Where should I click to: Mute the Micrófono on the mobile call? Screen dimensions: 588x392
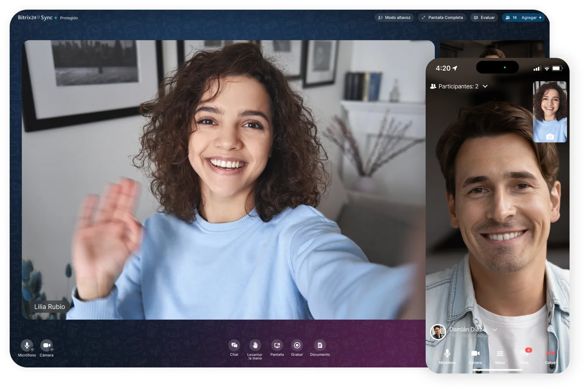pyautogui.click(x=447, y=353)
